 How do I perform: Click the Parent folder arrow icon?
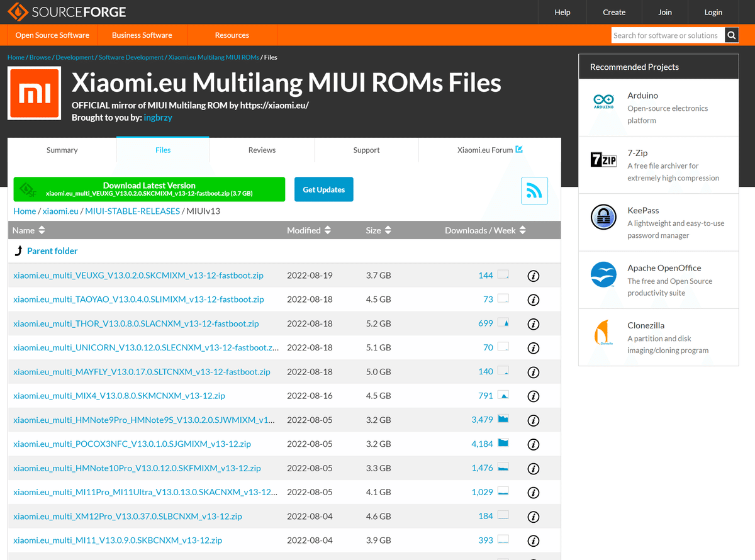[x=18, y=251]
